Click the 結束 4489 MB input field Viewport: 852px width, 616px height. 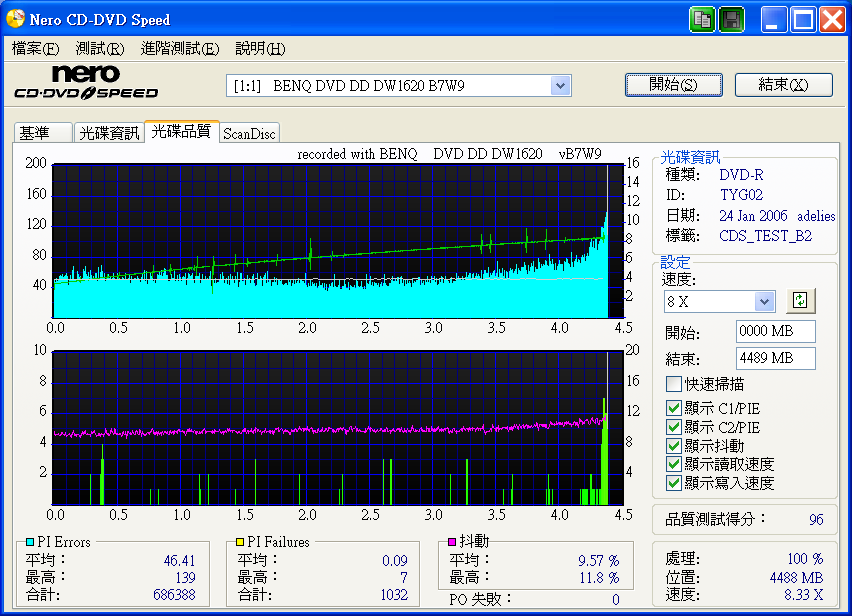[x=775, y=359]
